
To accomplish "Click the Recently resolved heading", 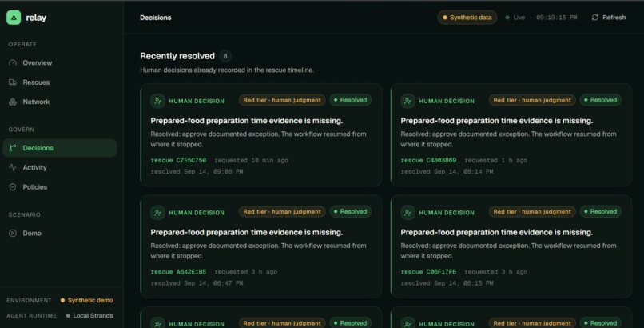I will [177, 56].
